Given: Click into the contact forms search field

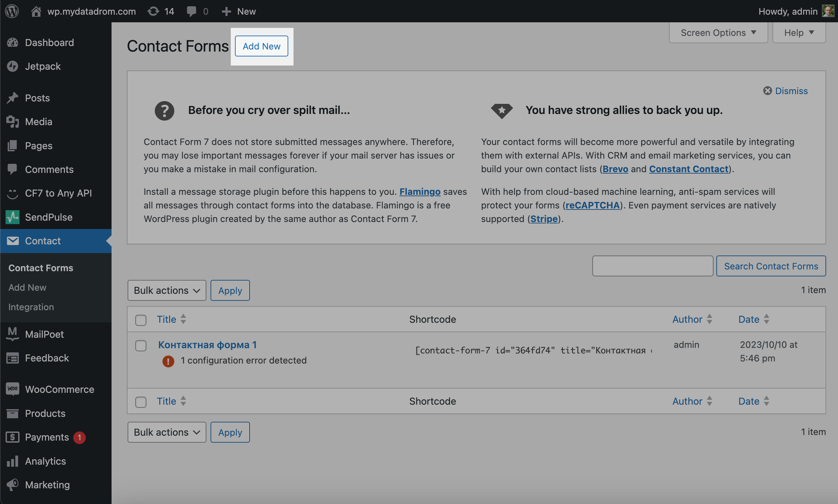Looking at the screenshot, I should pos(653,266).
